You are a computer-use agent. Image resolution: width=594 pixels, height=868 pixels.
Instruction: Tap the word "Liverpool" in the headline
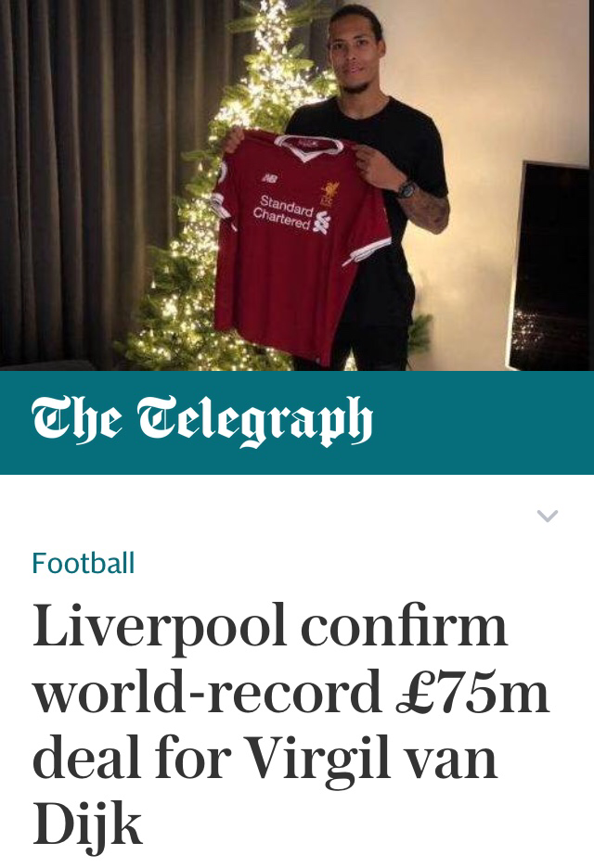[160, 628]
